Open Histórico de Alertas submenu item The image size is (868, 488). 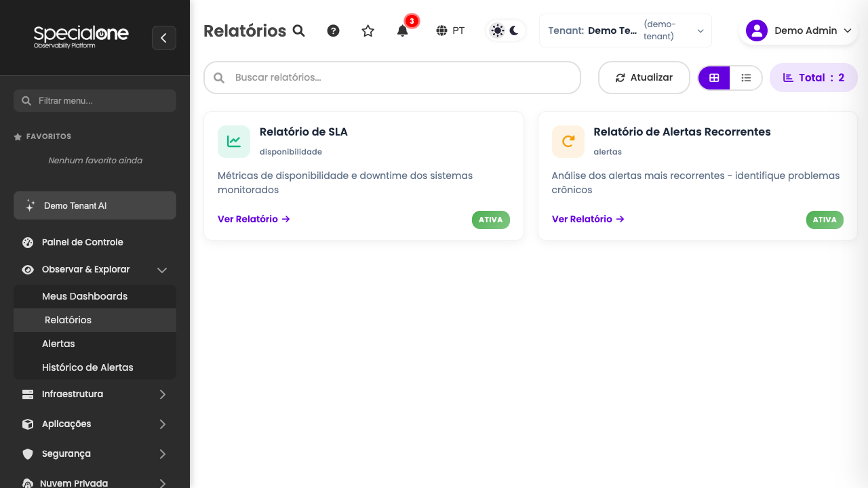(95, 367)
